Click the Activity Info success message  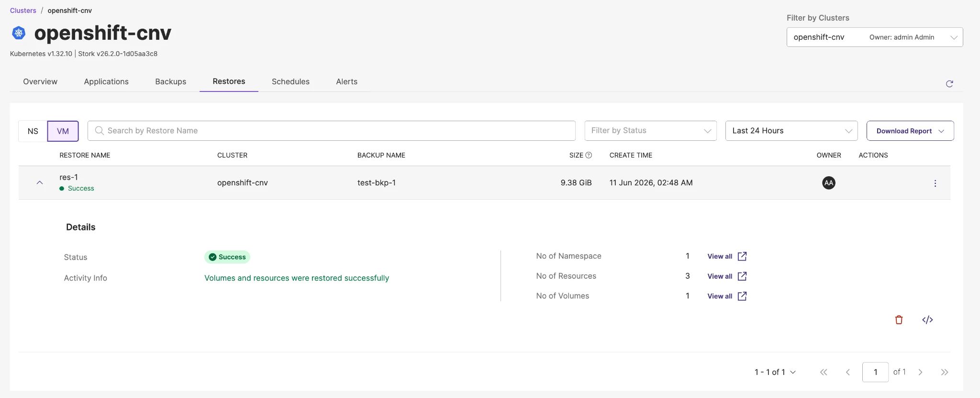297,278
